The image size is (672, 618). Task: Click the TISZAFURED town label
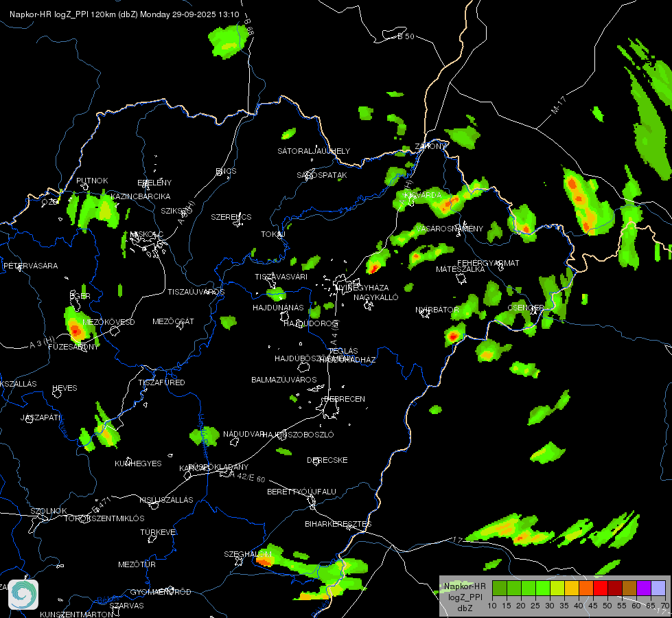pyautogui.click(x=161, y=382)
